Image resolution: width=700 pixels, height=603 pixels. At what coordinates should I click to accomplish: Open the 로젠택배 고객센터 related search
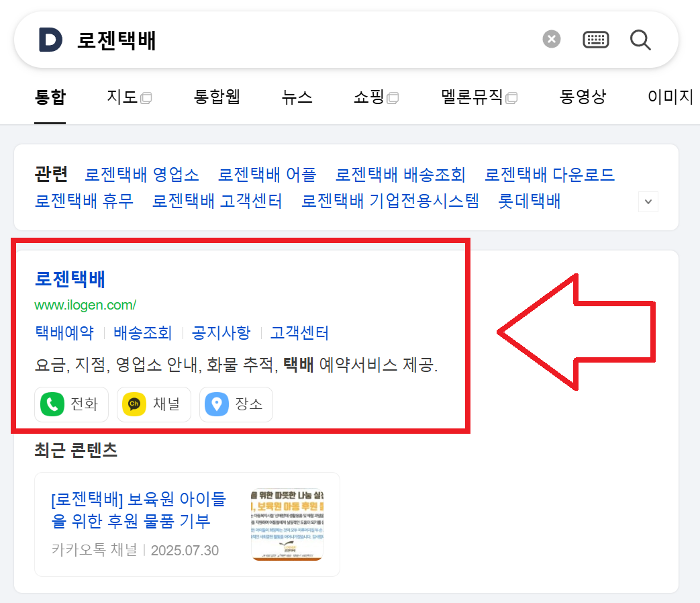(x=218, y=201)
